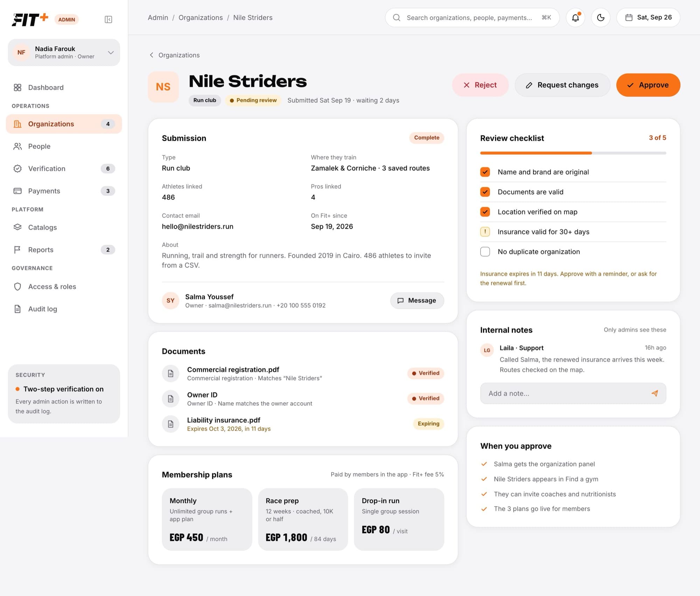This screenshot has height=596, width=700.
Task: Open Audit log in sidebar
Action: 64,309
